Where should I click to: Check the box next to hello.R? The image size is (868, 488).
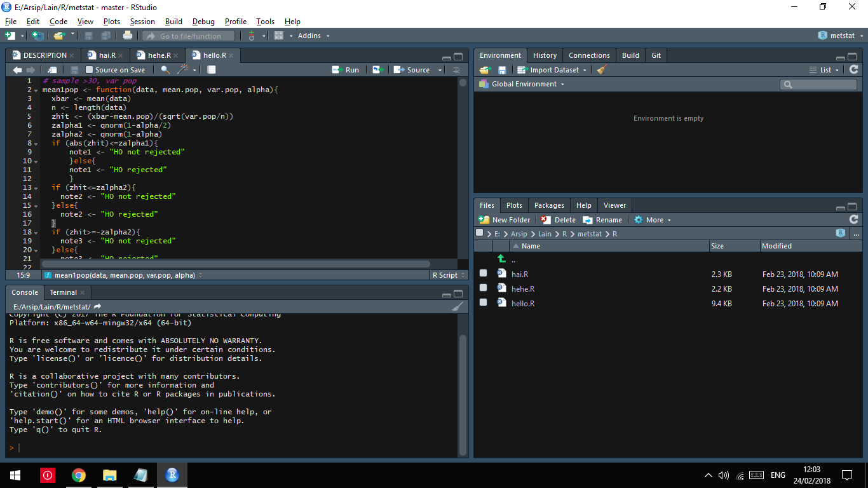point(483,302)
